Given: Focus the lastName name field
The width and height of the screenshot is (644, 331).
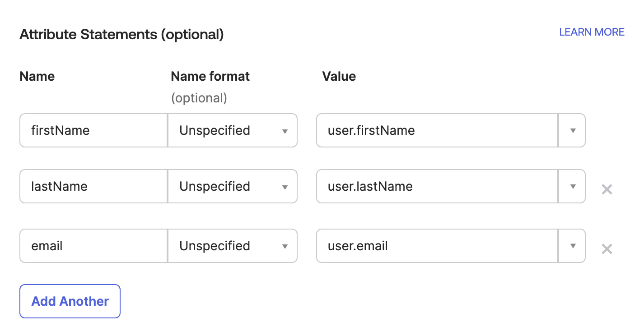Looking at the screenshot, I should (93, 186).
